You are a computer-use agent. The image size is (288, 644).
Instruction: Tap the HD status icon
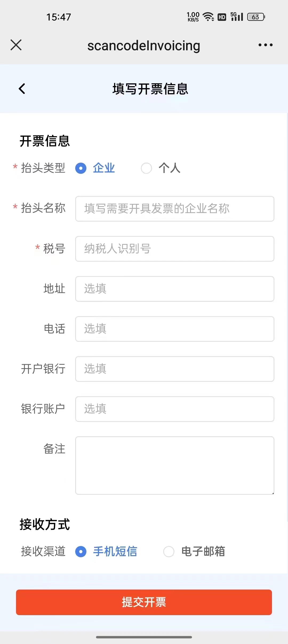coord(222,17)
